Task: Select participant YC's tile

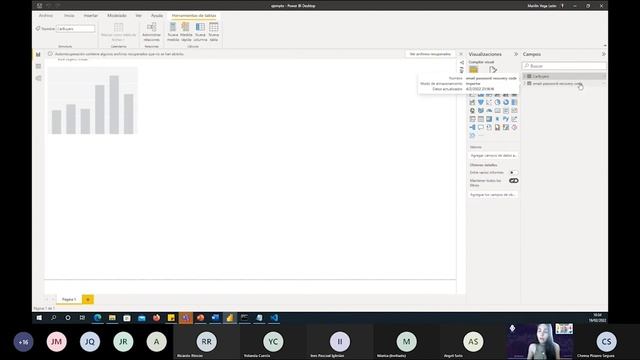Action: (x=273, y=342)
